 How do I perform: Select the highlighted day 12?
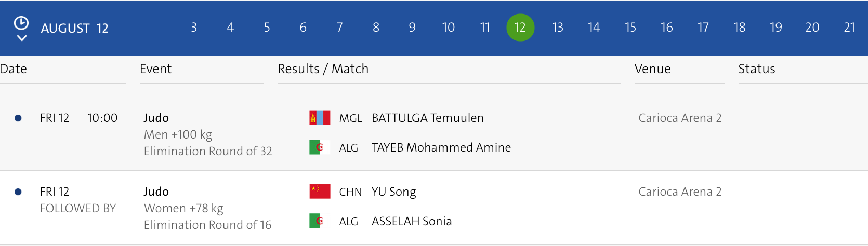coord(520,28)
